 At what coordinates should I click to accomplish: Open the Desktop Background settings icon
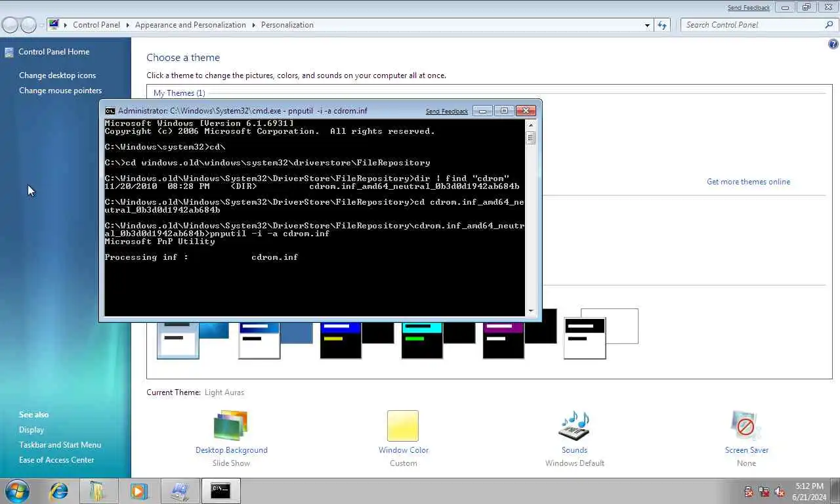pos(231,425)
